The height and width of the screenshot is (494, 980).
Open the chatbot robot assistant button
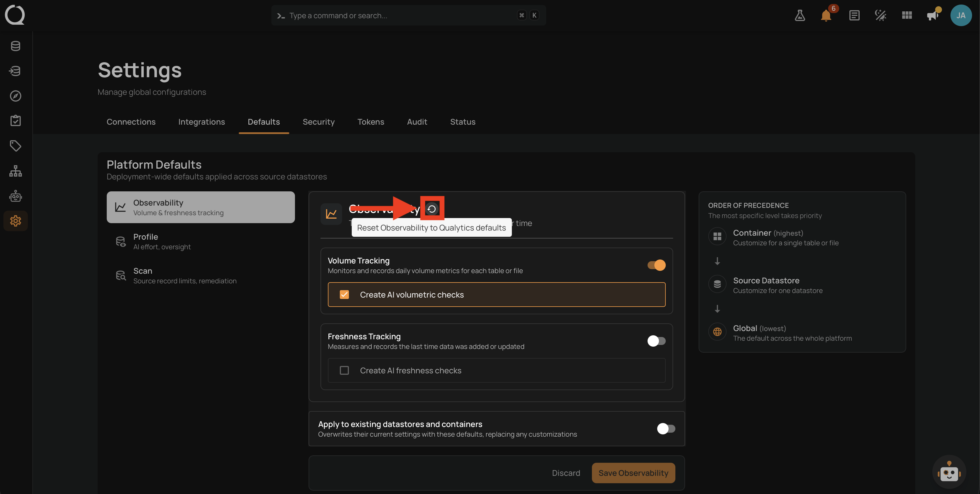point(949,472)
